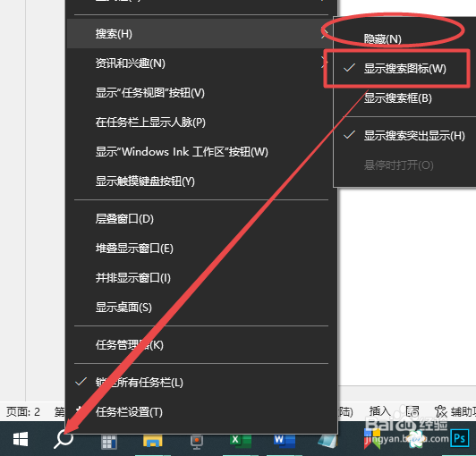Select 显示搜索框(B) option
476x456 pixels.
404,98
